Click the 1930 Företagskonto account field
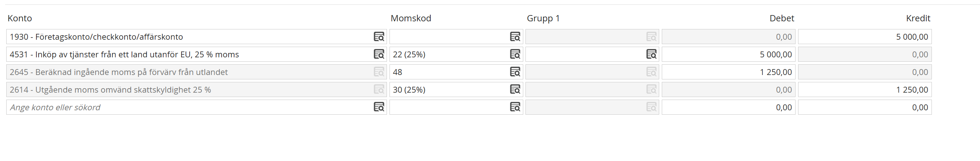980x161 pixels. 186,37
